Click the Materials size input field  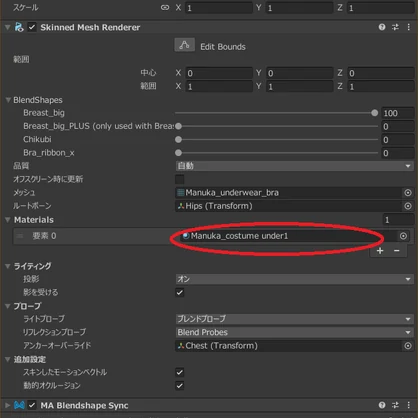click(x=398, y=220)
